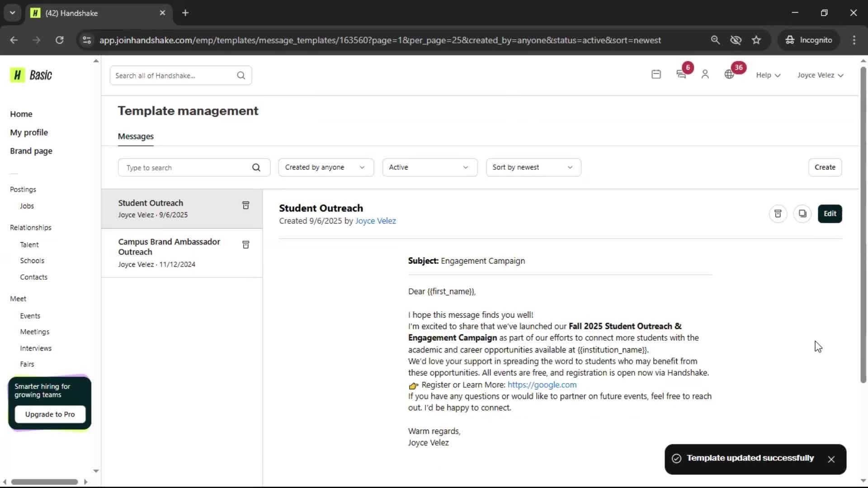Click the sidebar horizontal scrollbar thumb
The width and height of the screenshot is (868, 488).
point(44,482)
